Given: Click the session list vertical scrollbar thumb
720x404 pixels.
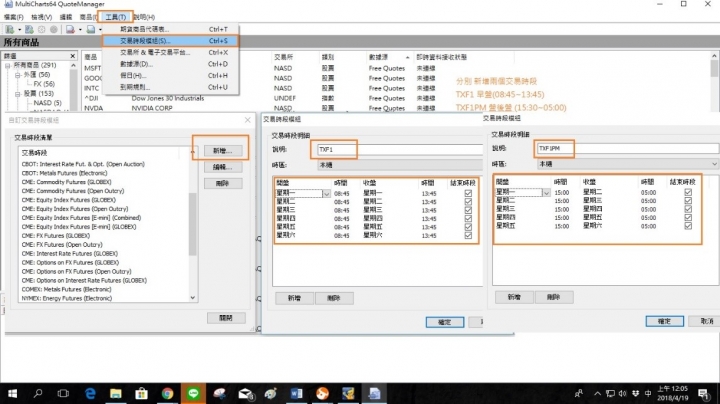Looking at the screenshot, I should [192, 224].
